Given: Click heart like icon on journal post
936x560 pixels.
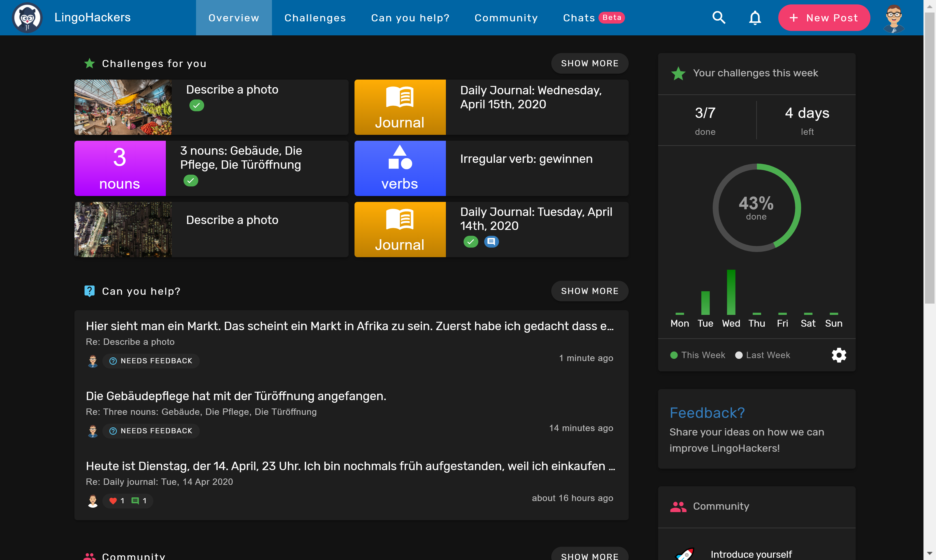Looking at the screenshot, I should click(x=113, y=501).
